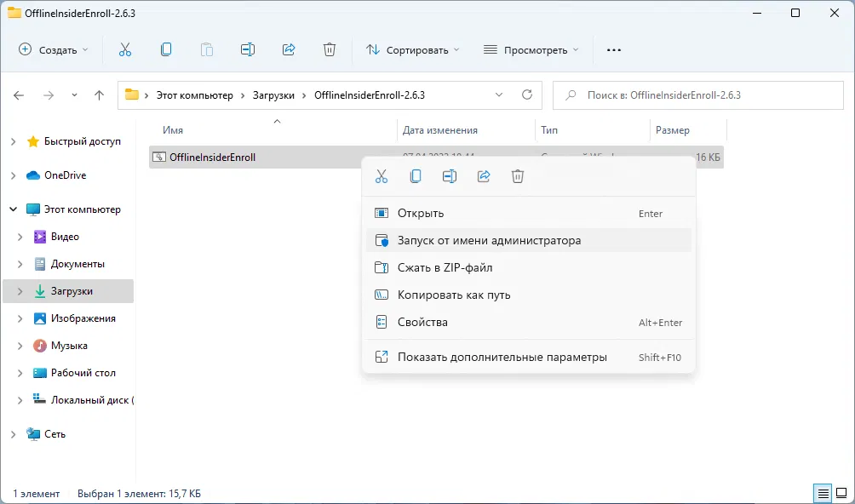Select Документы in the navigation pane
Screen dimensions: 855x504
click(77, 264)
